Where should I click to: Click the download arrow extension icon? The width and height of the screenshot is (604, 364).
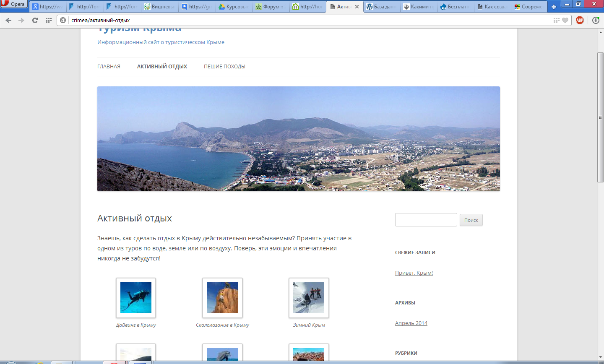pos(596,20)
